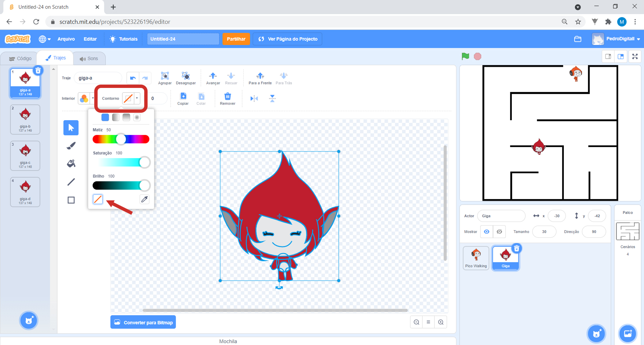Click the Undo arrow button
644x345 pixels.
point(133,78)
